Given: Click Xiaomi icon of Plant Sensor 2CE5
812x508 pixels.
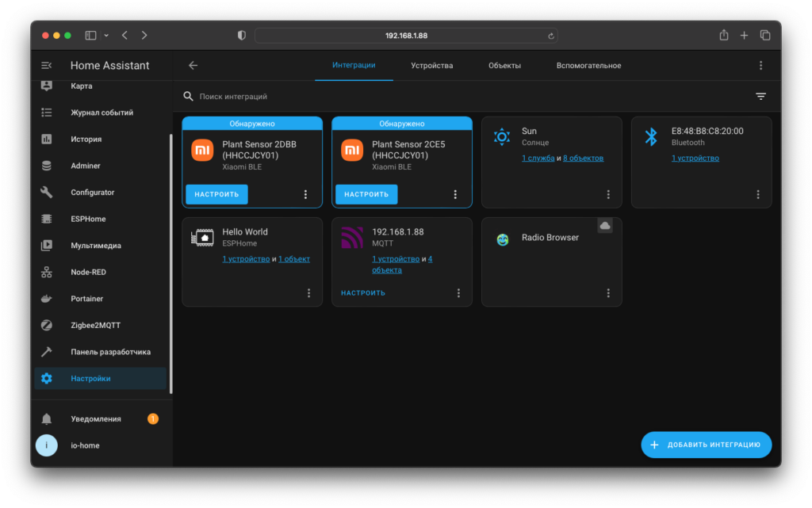Looking at the screenshot, I should (352, 150).
